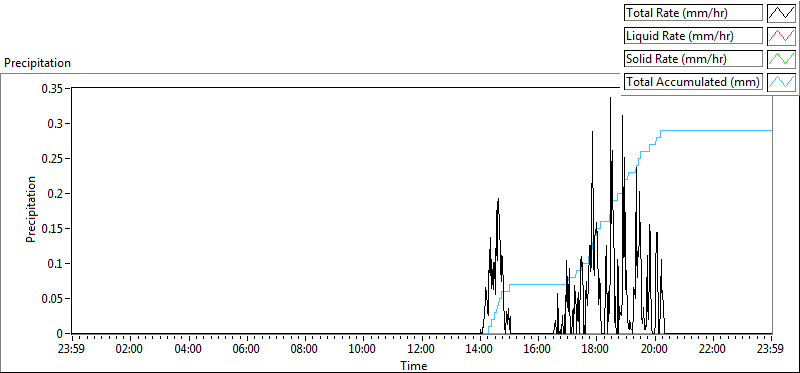This screenshot has height=373, width=800.
Task: Select the Solid Rate (mm/hr) legend label
Action: tap(693, 59)
